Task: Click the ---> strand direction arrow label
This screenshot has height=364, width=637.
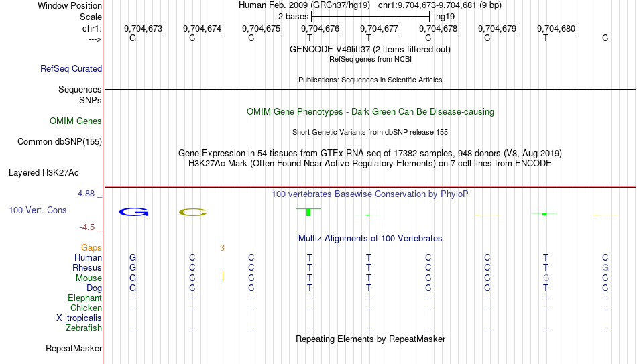Action: [95, 39]
